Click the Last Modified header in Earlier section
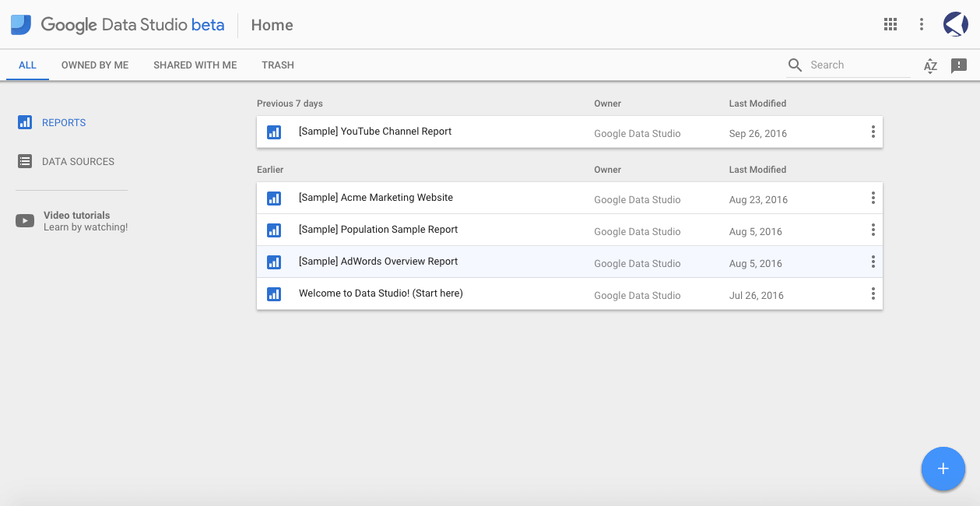This screenshot has height=506, width=980. coord(757,170)
